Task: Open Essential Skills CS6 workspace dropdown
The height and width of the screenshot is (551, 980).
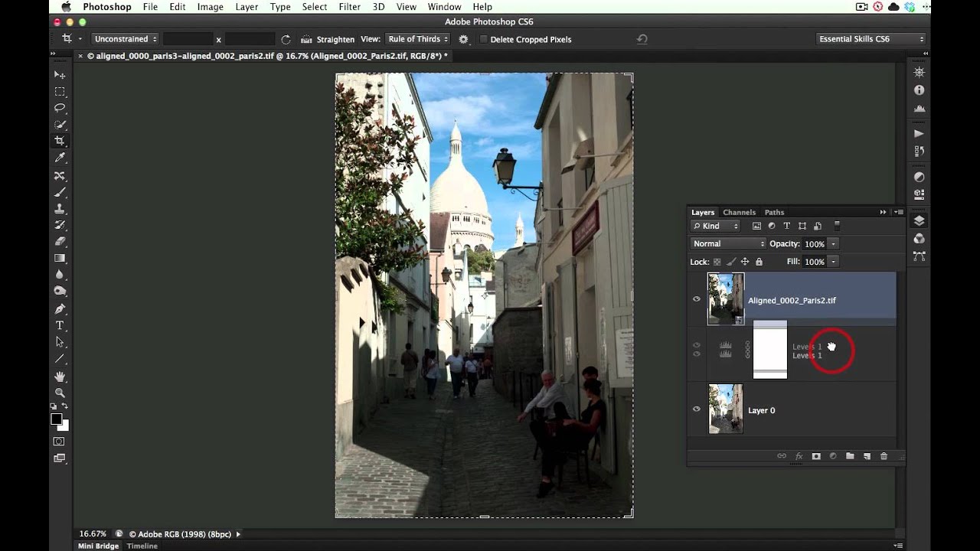Action: [871, 39]
